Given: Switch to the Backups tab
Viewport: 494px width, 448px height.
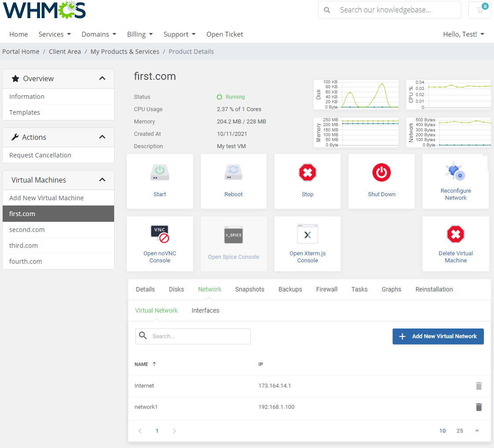Looking at the screenshot, I should point(290,289).
